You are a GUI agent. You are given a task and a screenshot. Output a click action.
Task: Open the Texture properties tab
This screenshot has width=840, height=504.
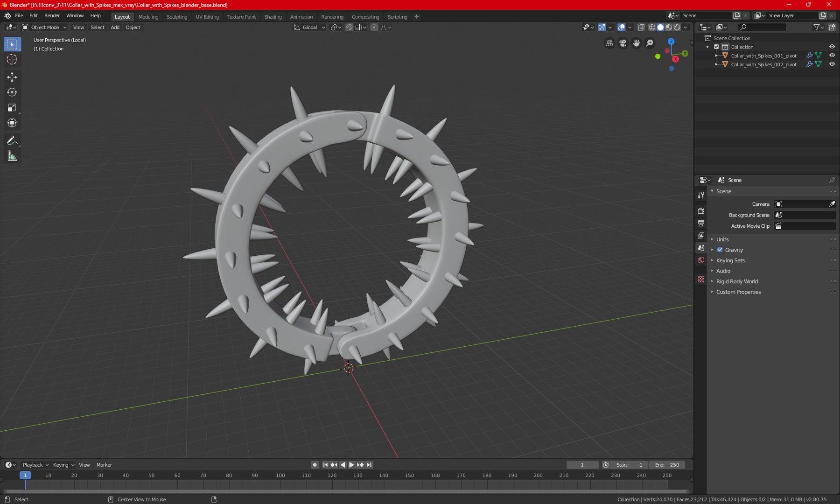[x=701, y=279]
